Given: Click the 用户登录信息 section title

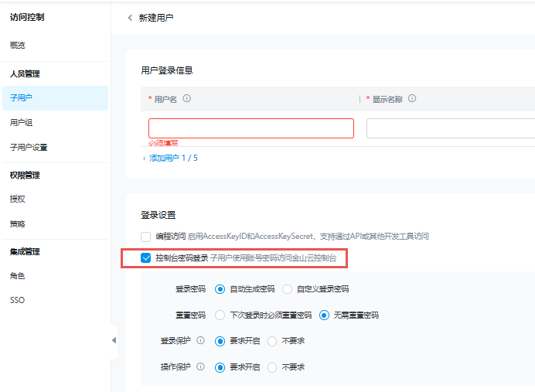Looking at the screenshot, I should pyautogui.click(x=167, y=70).
